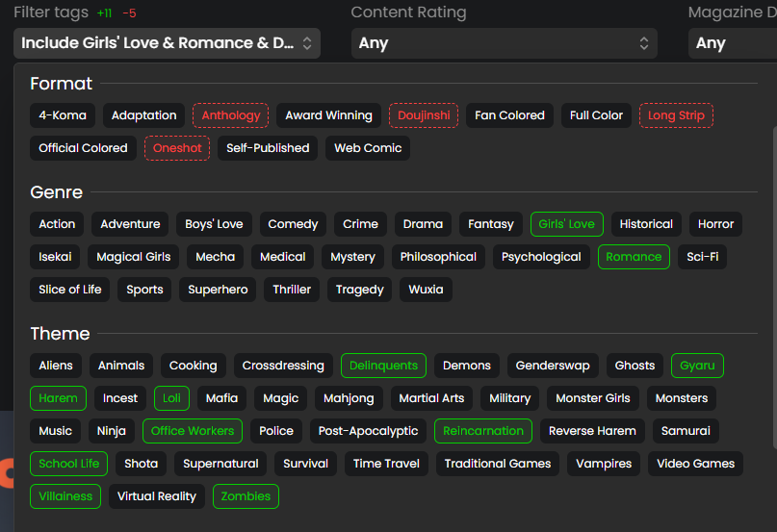Select the Mystery genre tag

tap(352, 257)
